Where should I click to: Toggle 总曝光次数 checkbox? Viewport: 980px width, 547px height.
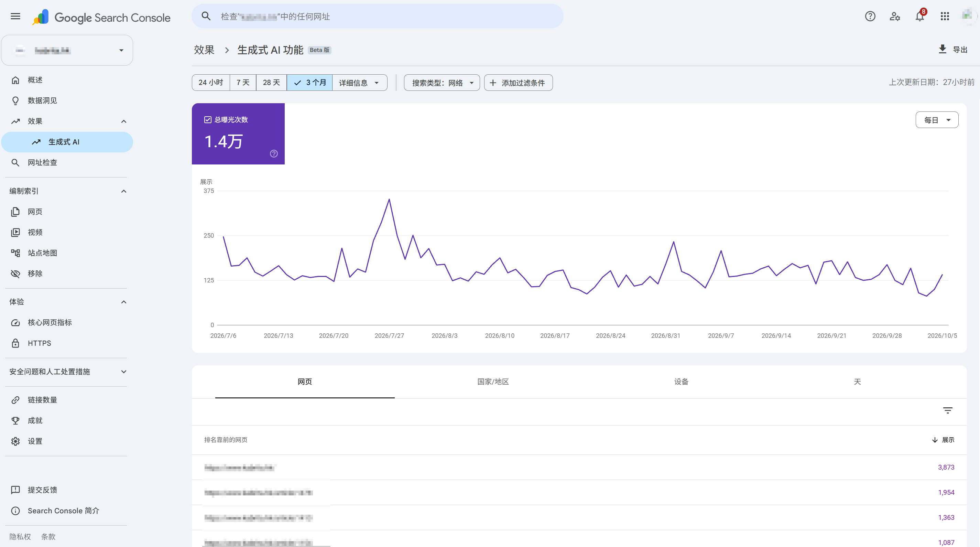[208, 120]
